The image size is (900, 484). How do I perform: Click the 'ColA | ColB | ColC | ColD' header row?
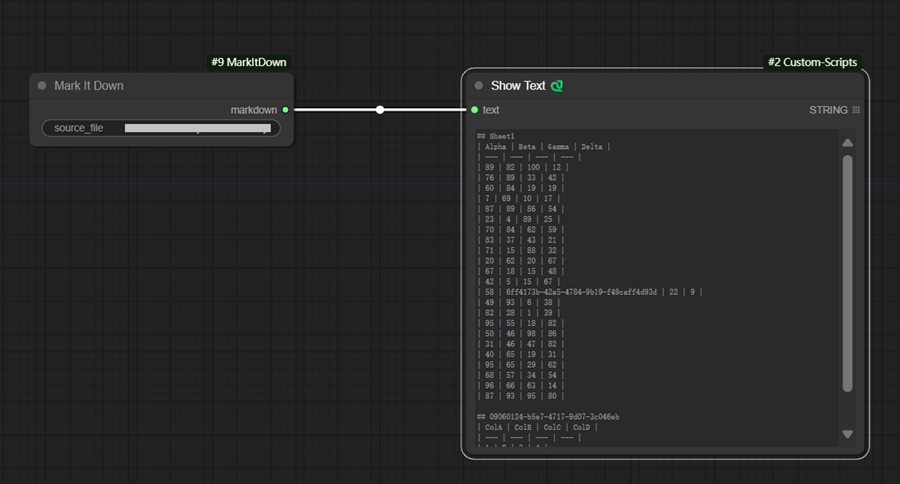(x=537, y=427)
